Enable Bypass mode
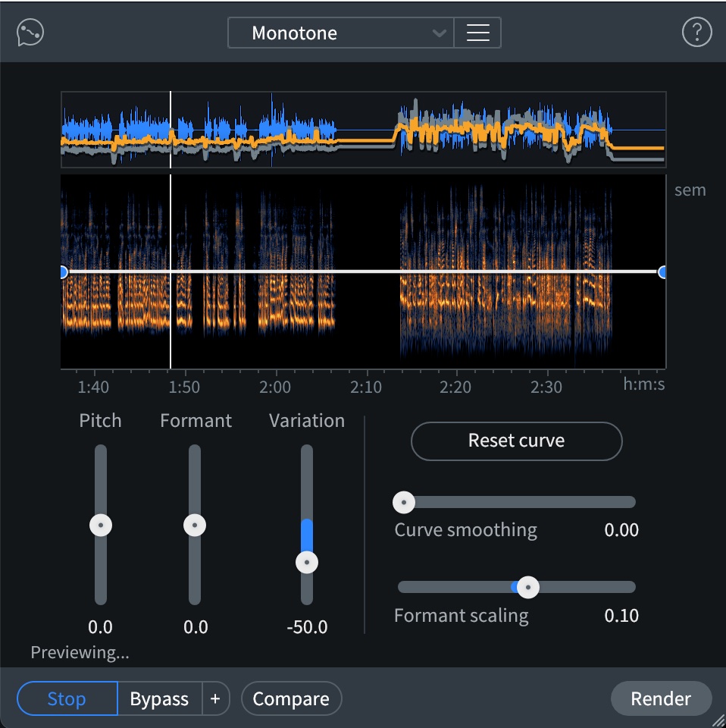 tap(159, 698)
